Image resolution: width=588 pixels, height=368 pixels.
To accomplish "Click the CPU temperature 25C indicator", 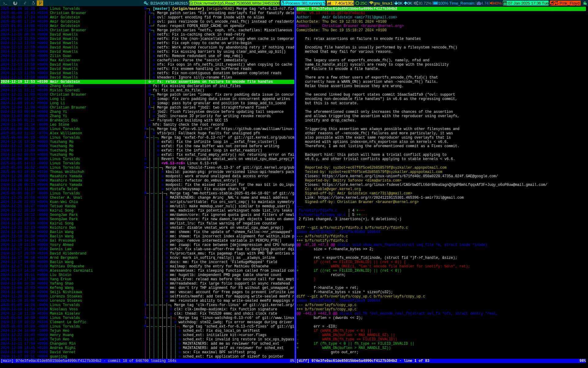I will point(361,3).
